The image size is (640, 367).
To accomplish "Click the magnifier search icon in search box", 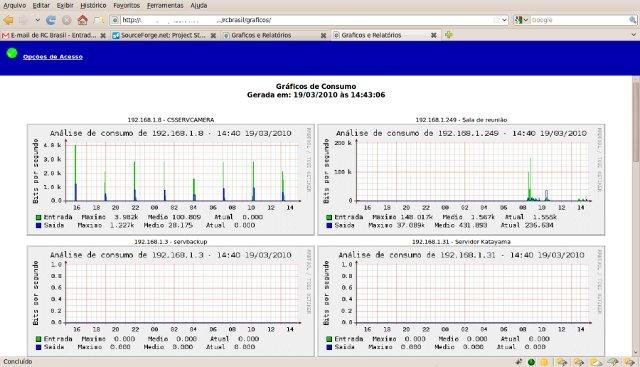I will point(633,20).
